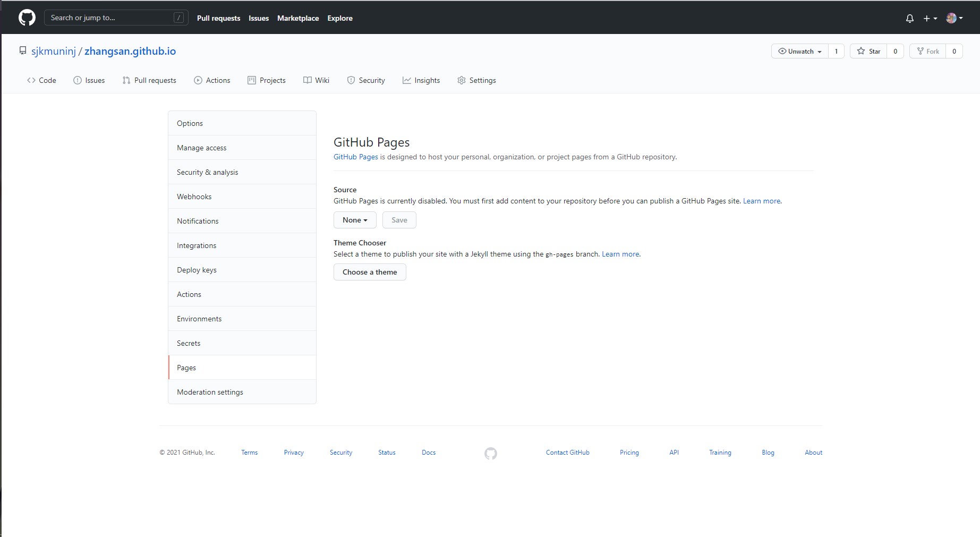Open Learn more link under Source

click(x=762, y=201)
